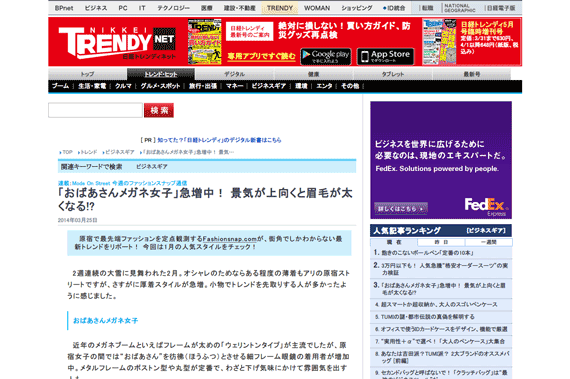Select 旅行・出張 in the black submenu
Screen dimensions: 570x379
203,86
